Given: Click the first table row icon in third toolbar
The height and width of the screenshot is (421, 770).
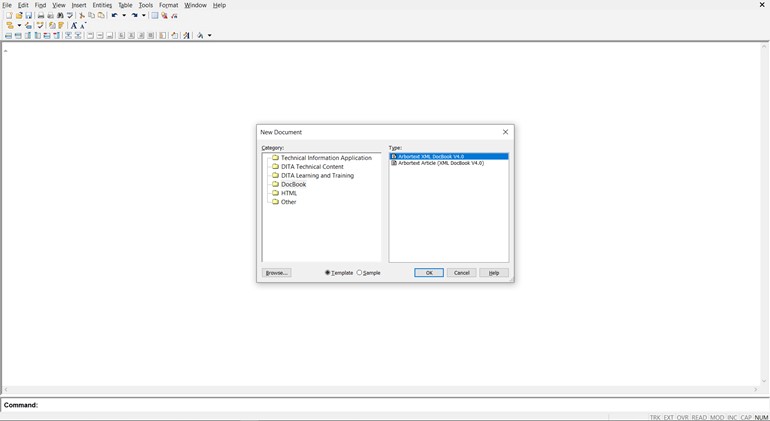Looking at the screenshot, I should (x=8, y=35).
